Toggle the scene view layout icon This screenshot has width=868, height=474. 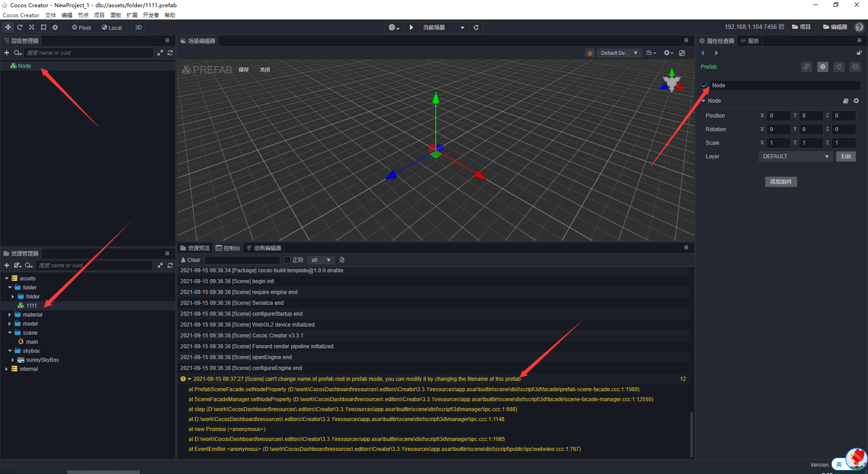coord(682,53)
